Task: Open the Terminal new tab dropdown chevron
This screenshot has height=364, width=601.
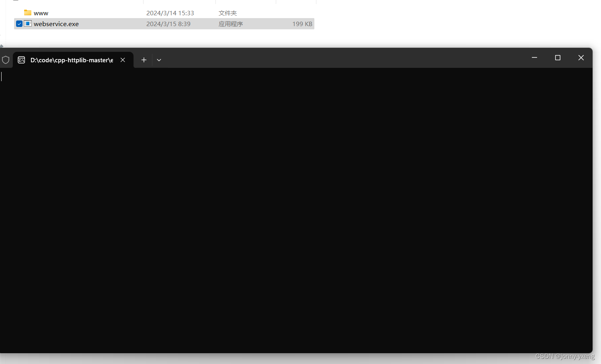Action: (159, 59)
